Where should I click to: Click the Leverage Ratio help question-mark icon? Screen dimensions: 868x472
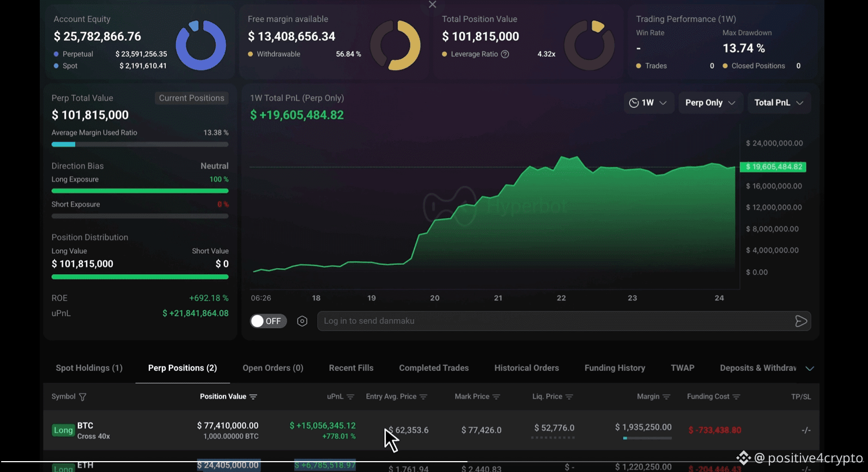pos(505,54)
